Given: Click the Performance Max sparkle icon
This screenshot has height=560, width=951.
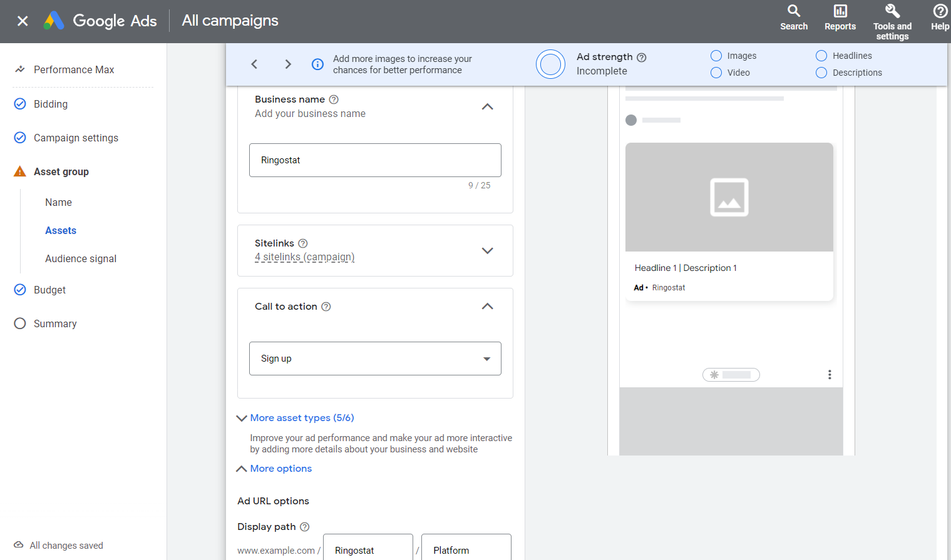Looking at the screenshot, I should (x=20, y=69).
